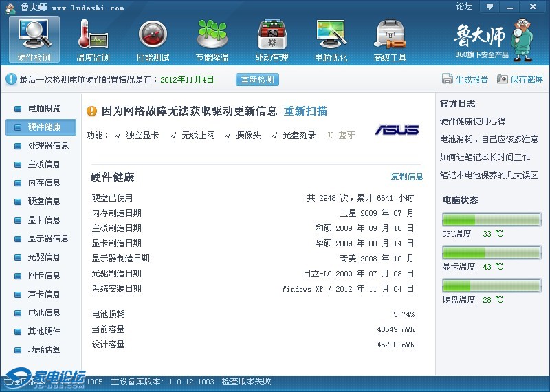550x392 pixels.
Task: Click the 复制信息 copy info link
Action: [407, 177]
